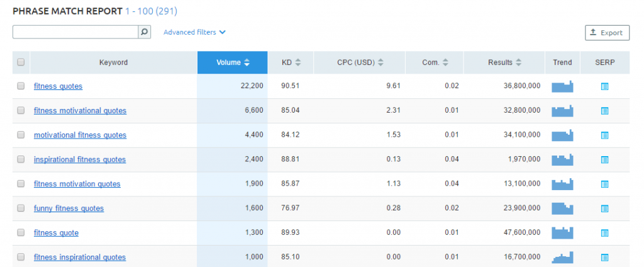Click the search magnifier icon button
The image size is (644, 267).
(x=145, y=32)
